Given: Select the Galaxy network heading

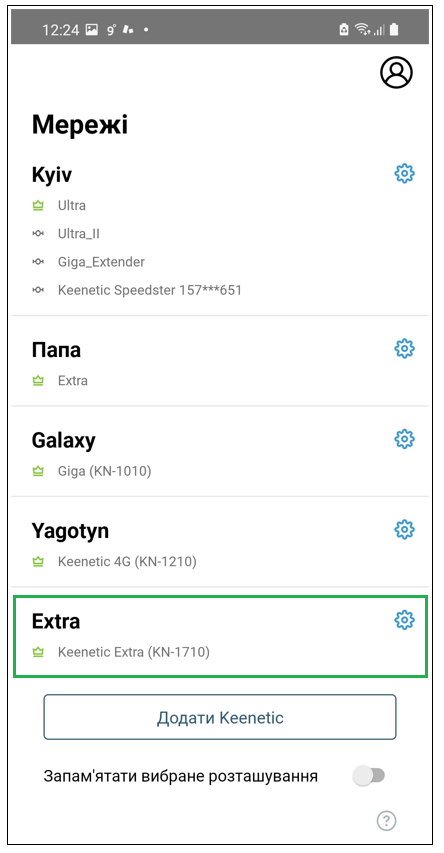Looking at the screenshot, I should click(x=64, y=440).
